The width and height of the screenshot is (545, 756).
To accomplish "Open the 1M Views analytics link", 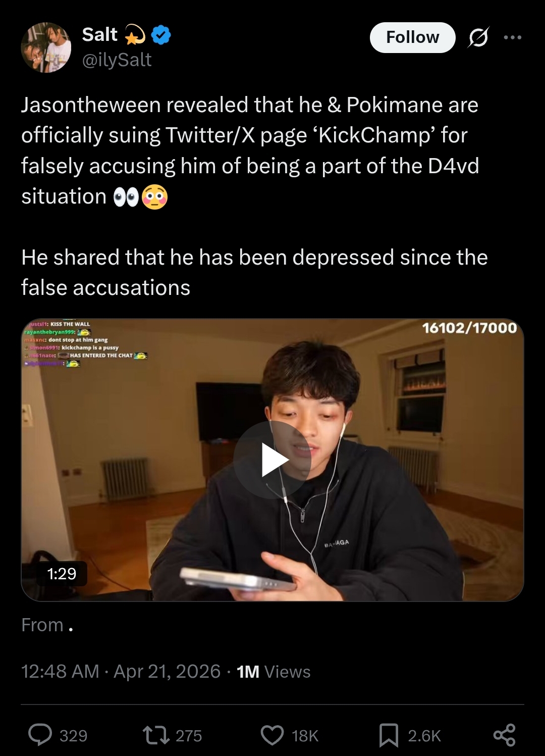I will coord(274,672).
